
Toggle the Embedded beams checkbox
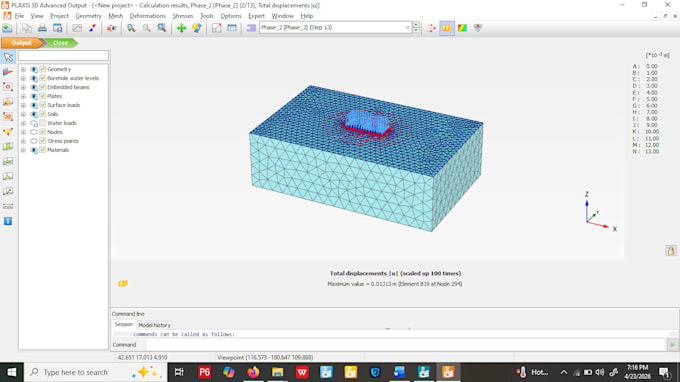(42, 87)
